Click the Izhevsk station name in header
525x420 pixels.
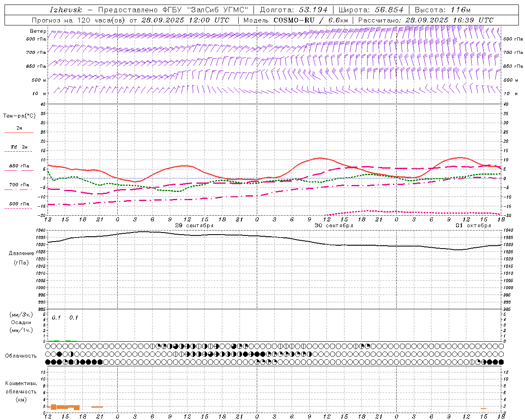click(x=66, y=10)
